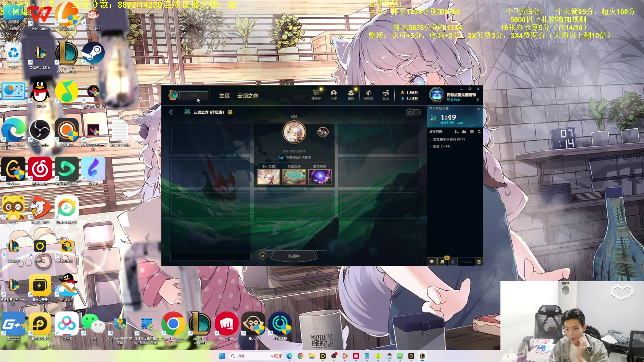Open the recycle bin 回收站 on desktop
644x362 pixels.
pos(13,56)
